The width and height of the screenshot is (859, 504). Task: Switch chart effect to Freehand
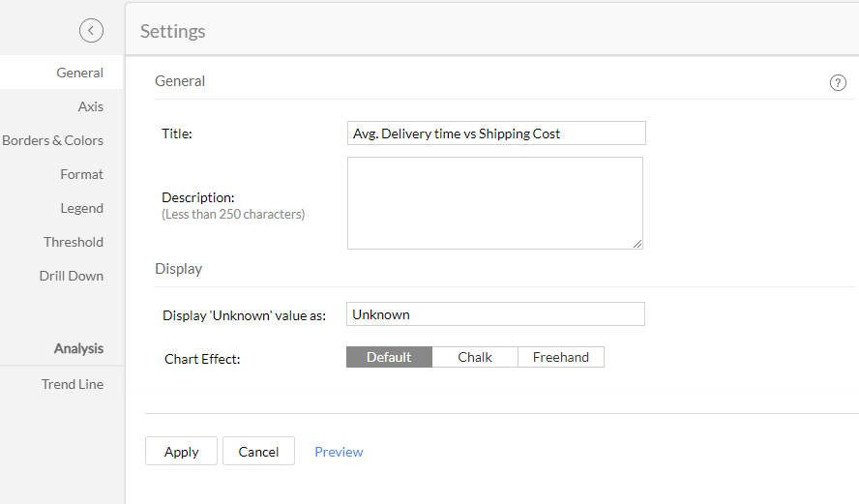point(561,357)
